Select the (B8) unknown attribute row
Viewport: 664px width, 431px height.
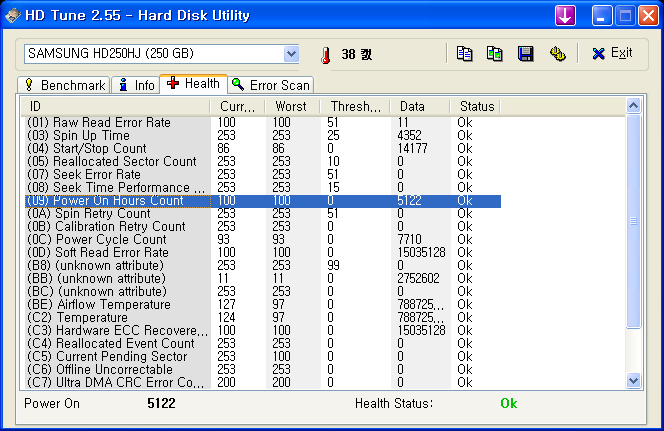pyautogui.click(x=263, y=265)
